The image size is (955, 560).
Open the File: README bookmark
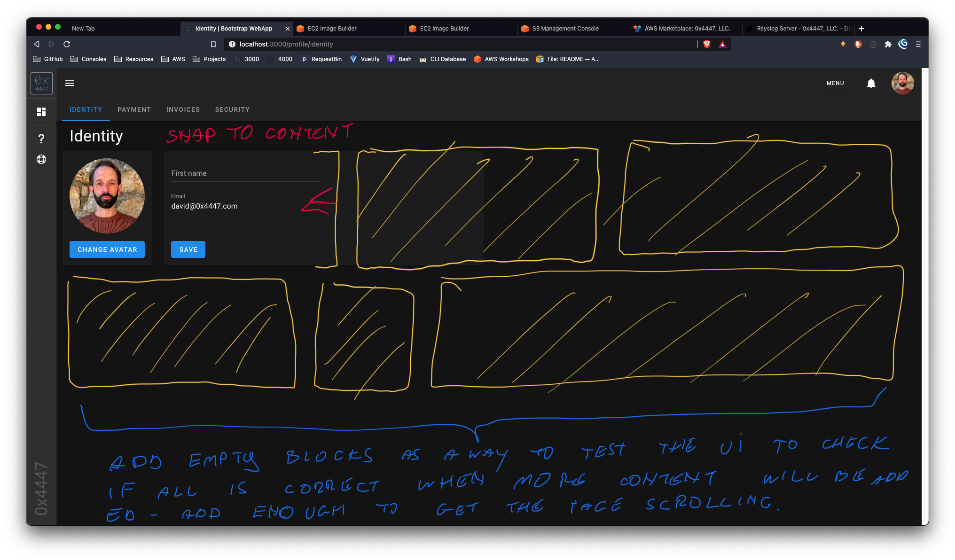coord(568,59)
